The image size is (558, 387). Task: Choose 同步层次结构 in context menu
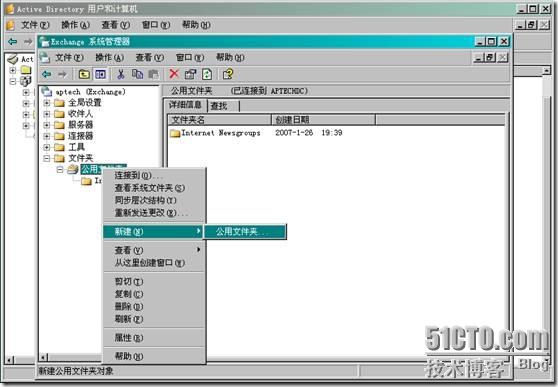pos(154,200)
